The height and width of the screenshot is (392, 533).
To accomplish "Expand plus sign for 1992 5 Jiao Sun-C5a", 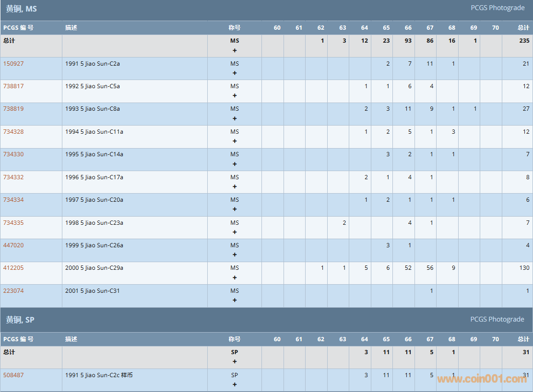I will coord(235,96).
